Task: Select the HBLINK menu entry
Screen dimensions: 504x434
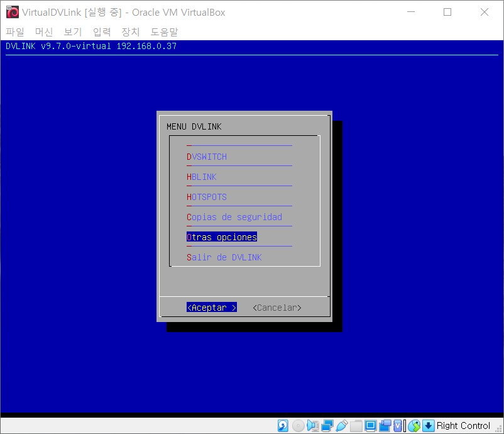Action: point(202,177)
